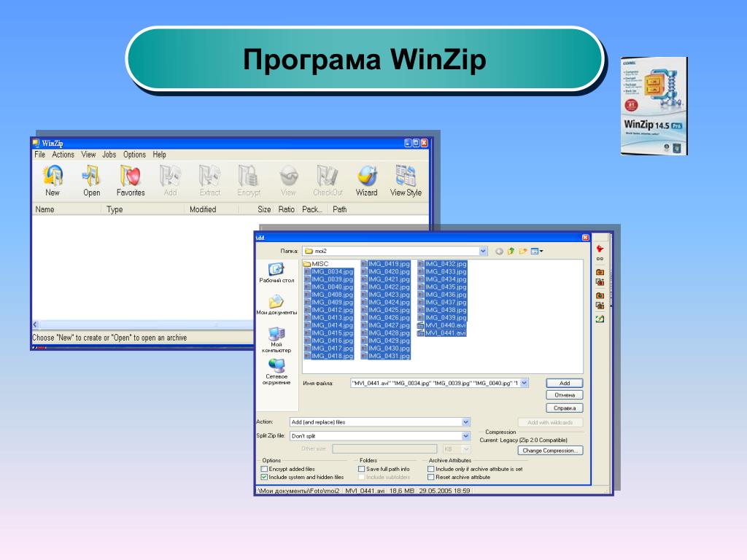This screenshot has width=747, height=560.
Task: Open the Options menu
Action: tap(134, 155)
